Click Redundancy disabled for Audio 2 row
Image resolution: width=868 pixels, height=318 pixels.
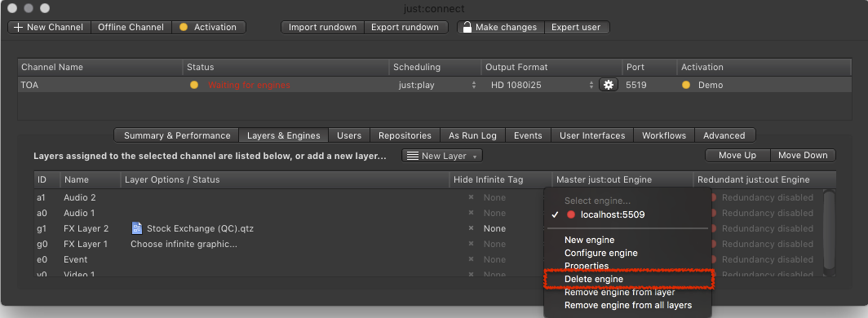[767, 197]
